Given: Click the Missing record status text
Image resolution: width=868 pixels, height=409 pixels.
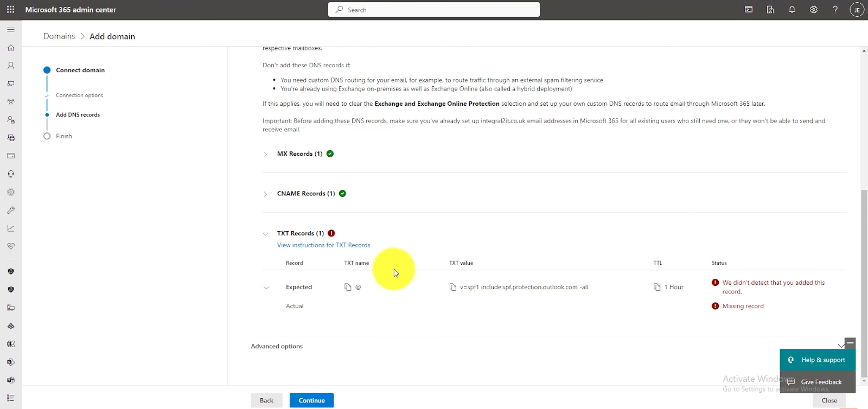Looking at the screenshot, I should [743, 306].
